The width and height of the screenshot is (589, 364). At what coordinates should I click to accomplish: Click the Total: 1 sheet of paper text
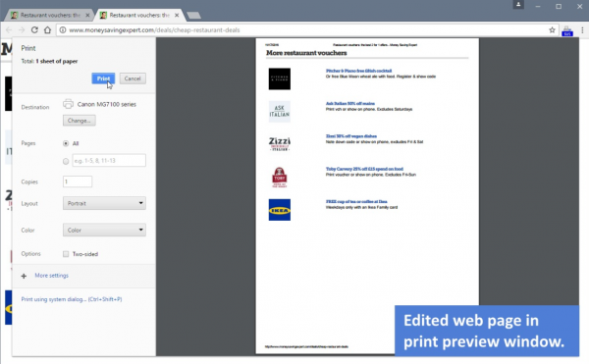pos(49,61)
